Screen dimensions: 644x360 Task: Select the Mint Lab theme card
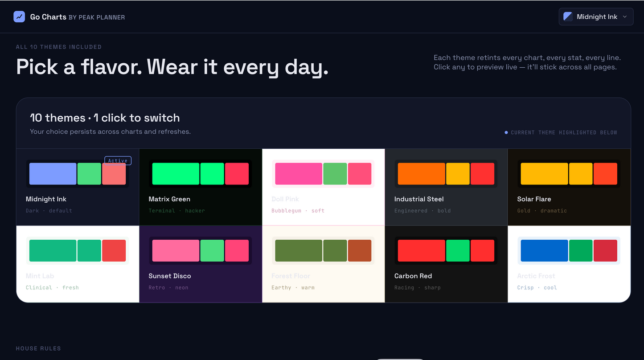(x=78, y=264)
